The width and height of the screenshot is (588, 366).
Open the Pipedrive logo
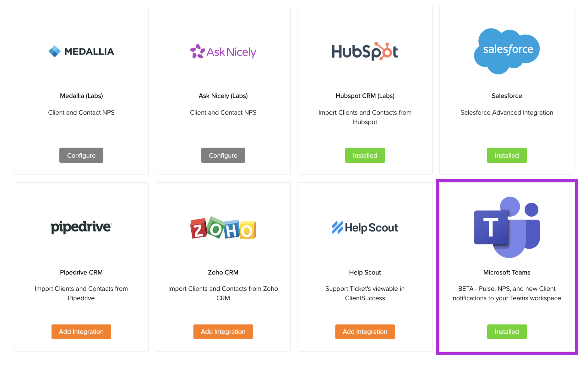click(x=81, y=227)
